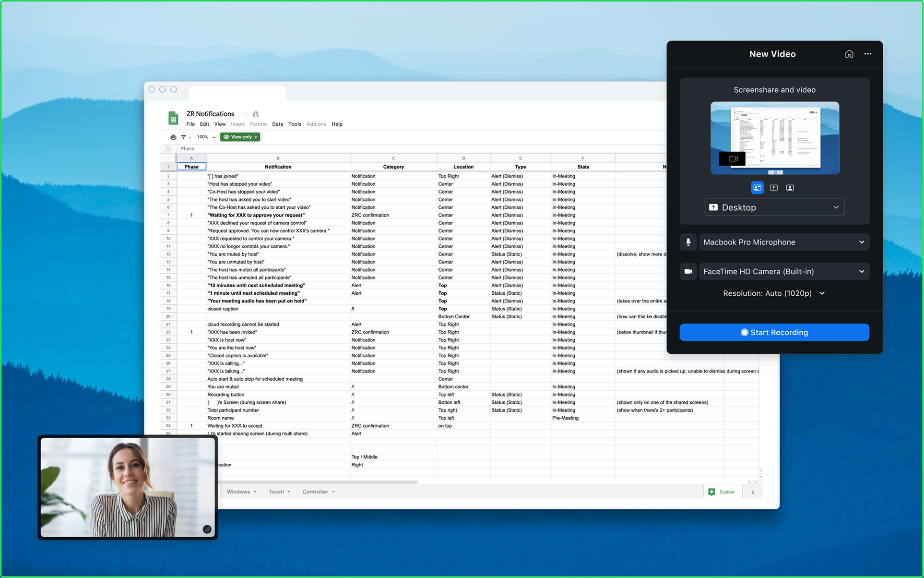Image resolution: width=924 pixels, height=578 pixels.
Task: Select screen-only recording mode icon
Action: click(773, 188)
